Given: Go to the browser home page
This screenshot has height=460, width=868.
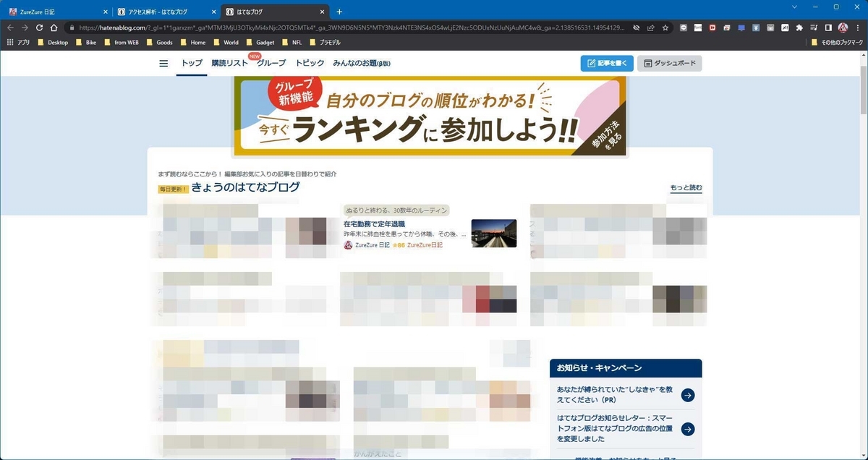Looking at the screenshot, I should 54,27.
